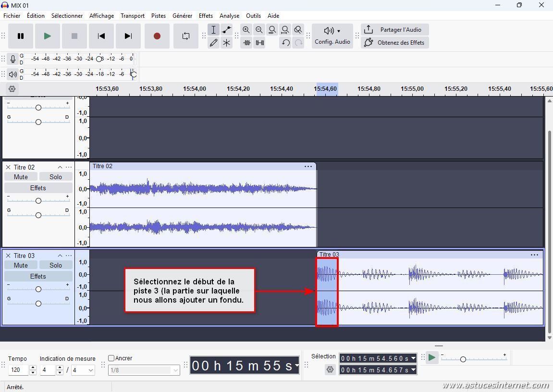Select the Multi-tool asterisk icon
553x392 pixels.
click(x=226, y=43)
